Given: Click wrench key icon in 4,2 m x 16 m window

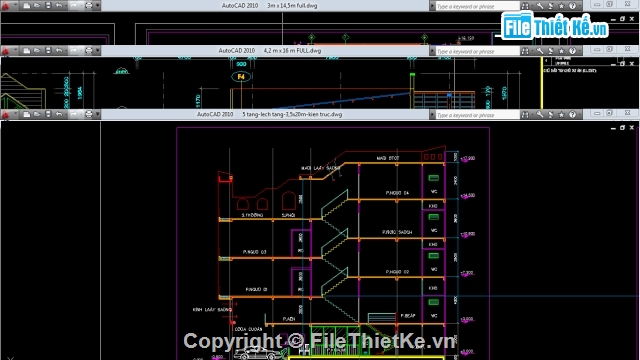Looking at the screenshot, I should point(540,51).
